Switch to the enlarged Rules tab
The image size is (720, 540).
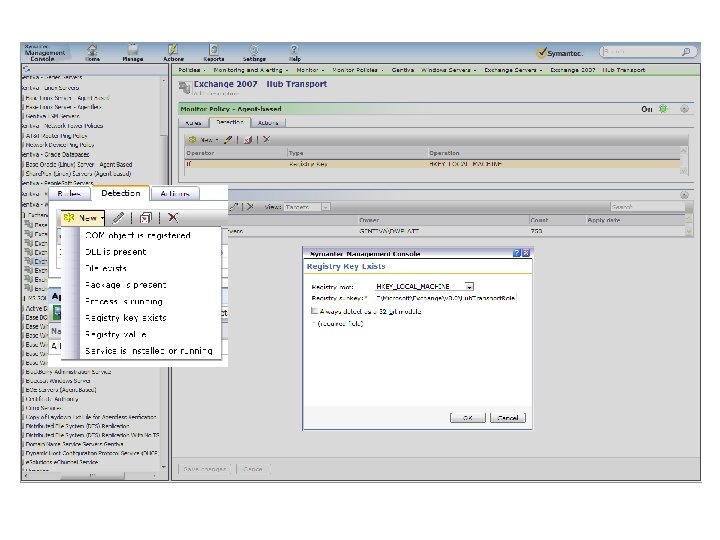(69, 194)
